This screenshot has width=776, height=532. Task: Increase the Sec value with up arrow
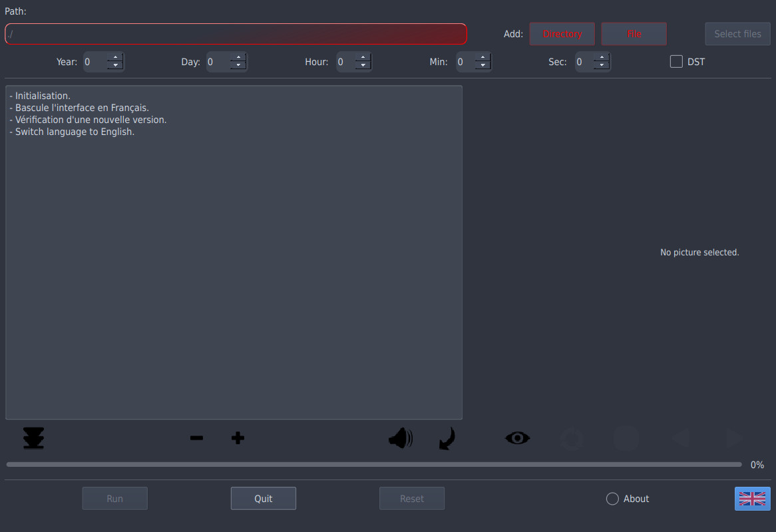pos(602,57)
